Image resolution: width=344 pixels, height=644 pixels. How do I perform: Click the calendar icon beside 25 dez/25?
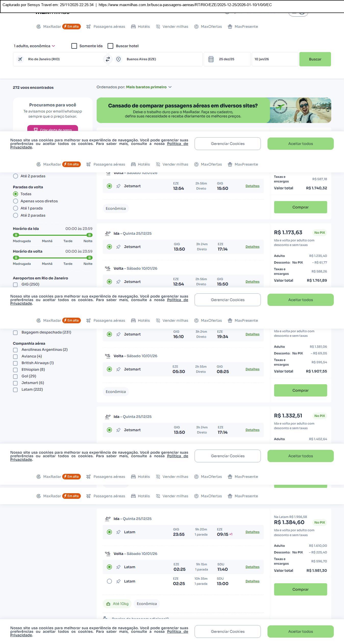pyautogui.click(x=211, y=59)
